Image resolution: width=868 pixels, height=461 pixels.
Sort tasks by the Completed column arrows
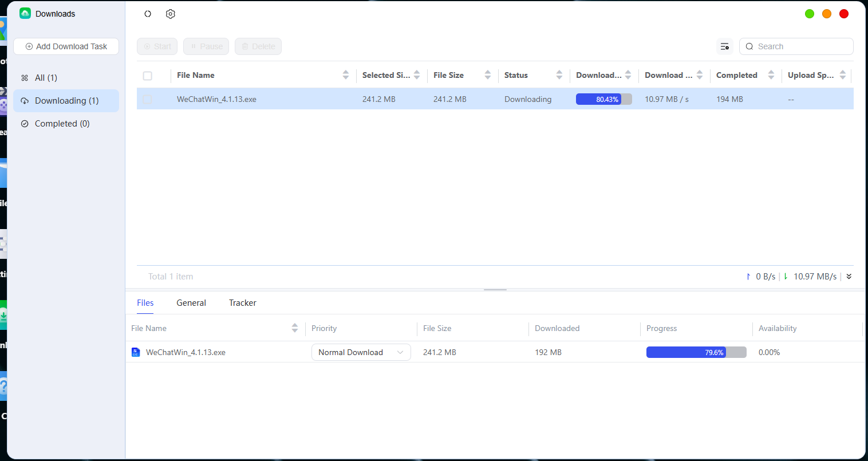click(x=771, y=75)
